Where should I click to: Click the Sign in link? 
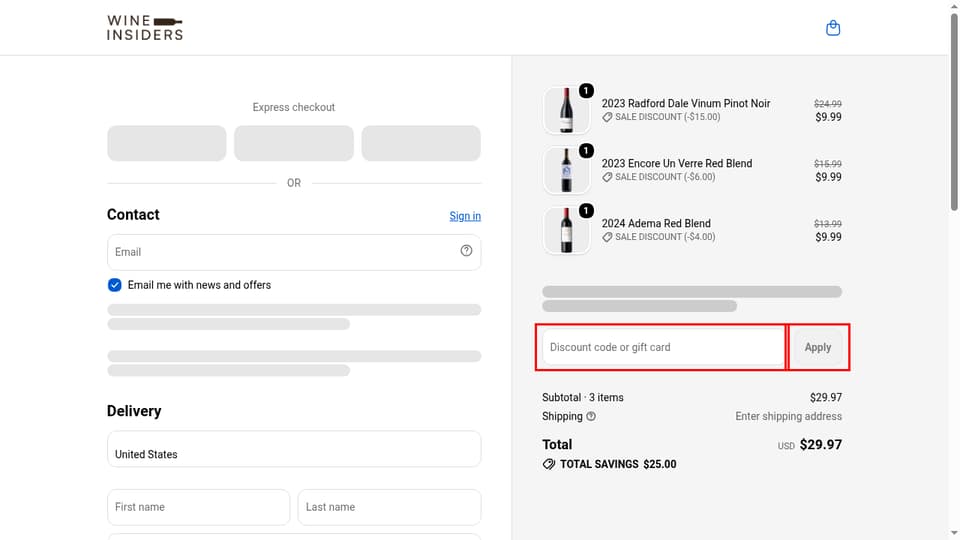(465, 216)
